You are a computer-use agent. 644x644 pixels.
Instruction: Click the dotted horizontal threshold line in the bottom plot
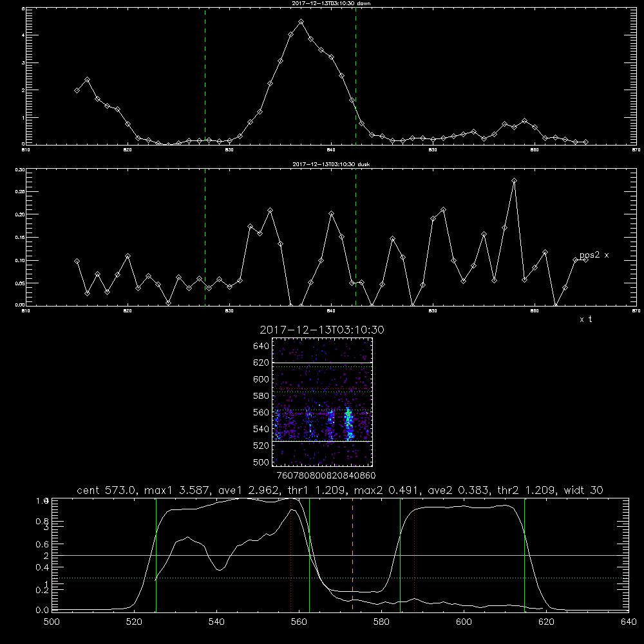tap(340, 578)
